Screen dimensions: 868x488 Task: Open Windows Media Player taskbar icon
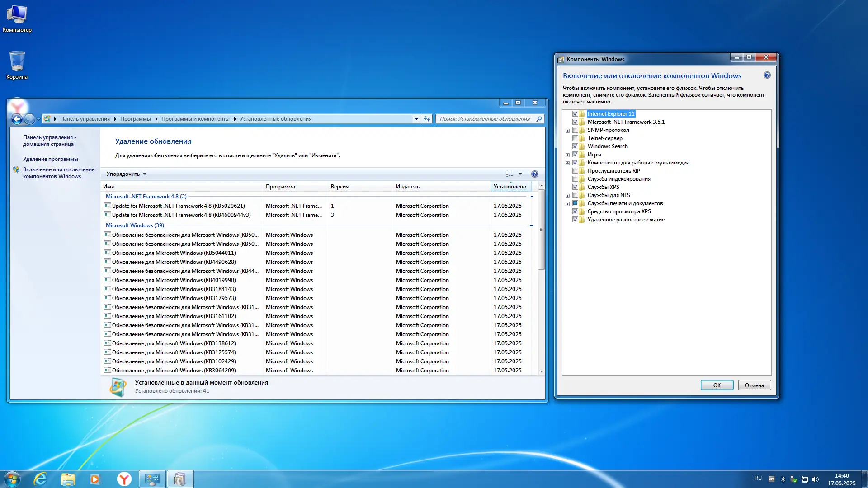[95, 479]
